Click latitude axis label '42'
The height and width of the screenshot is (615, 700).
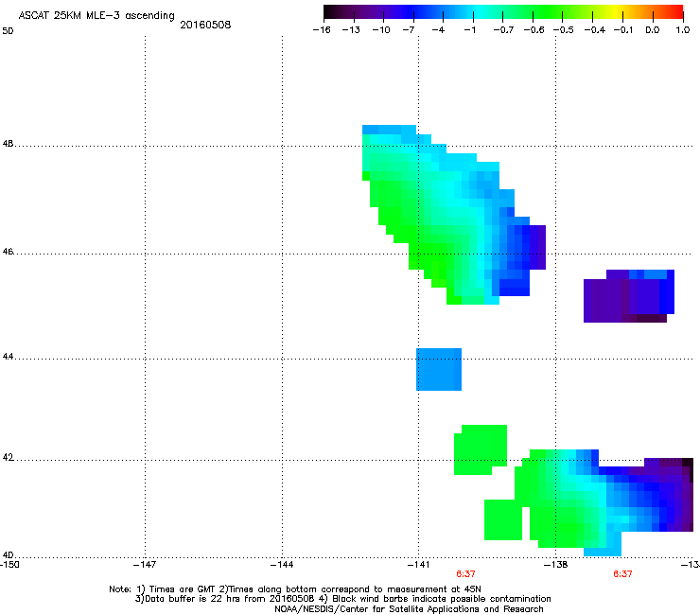8,457
